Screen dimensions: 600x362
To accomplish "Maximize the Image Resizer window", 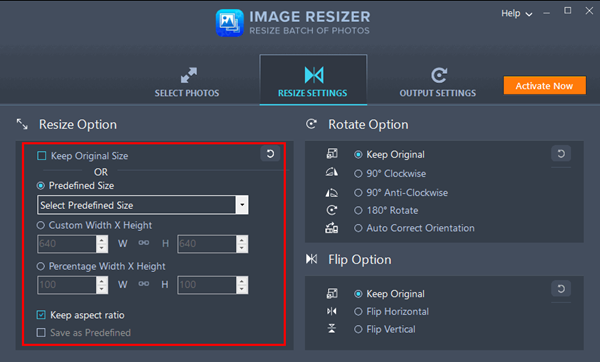I will 568,11.
